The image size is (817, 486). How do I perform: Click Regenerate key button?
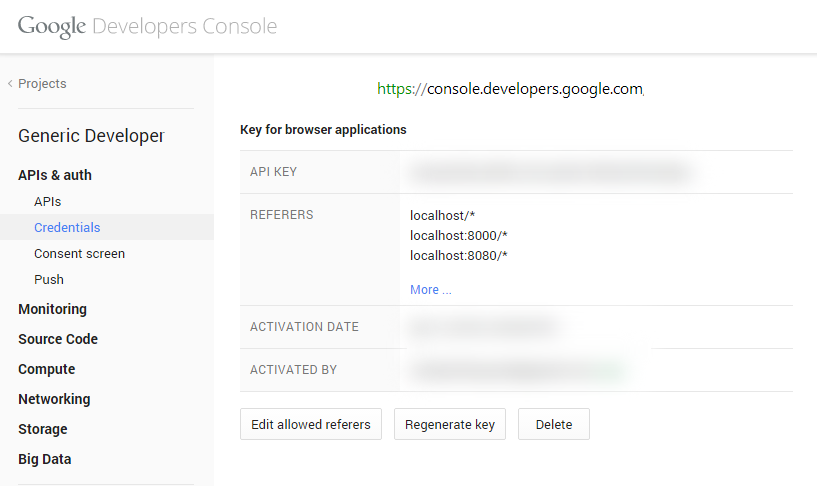coord(450,425)
